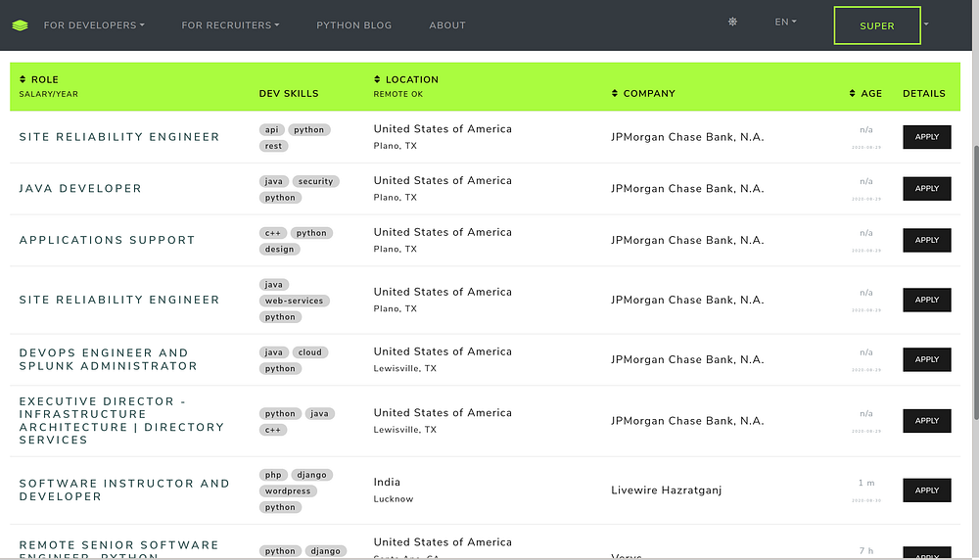Image resolution: width=979 pixels, height=560 pixels.
Task: Apply to DevOps Engineer and Splunk Administrator
Action: point(927,359)
